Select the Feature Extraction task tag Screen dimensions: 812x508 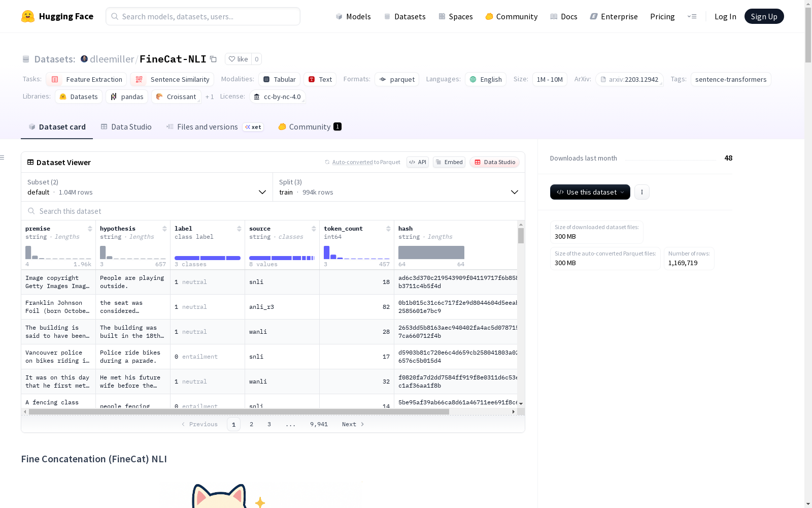pos(86,79)
